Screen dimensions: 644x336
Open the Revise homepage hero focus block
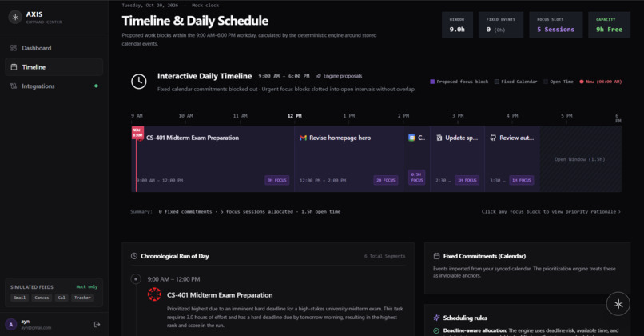point(348,158)
